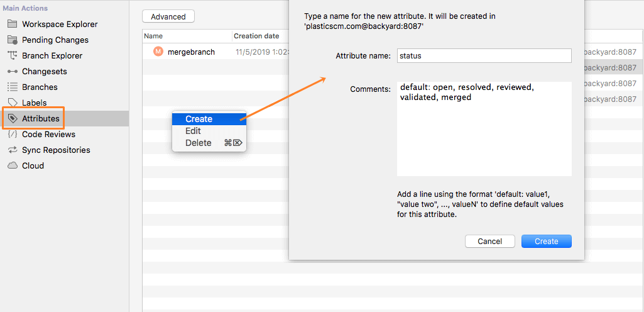The width and height of the screenshot is (644, 312).
Task: Click the Attributes tag icon
Action: [13, 119]
